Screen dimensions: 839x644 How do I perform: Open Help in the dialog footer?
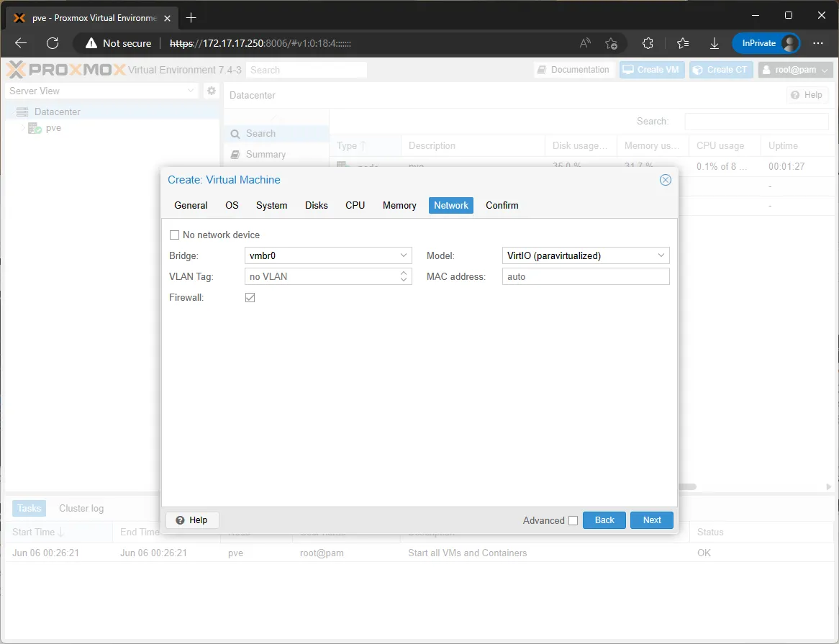pos(192,520)
